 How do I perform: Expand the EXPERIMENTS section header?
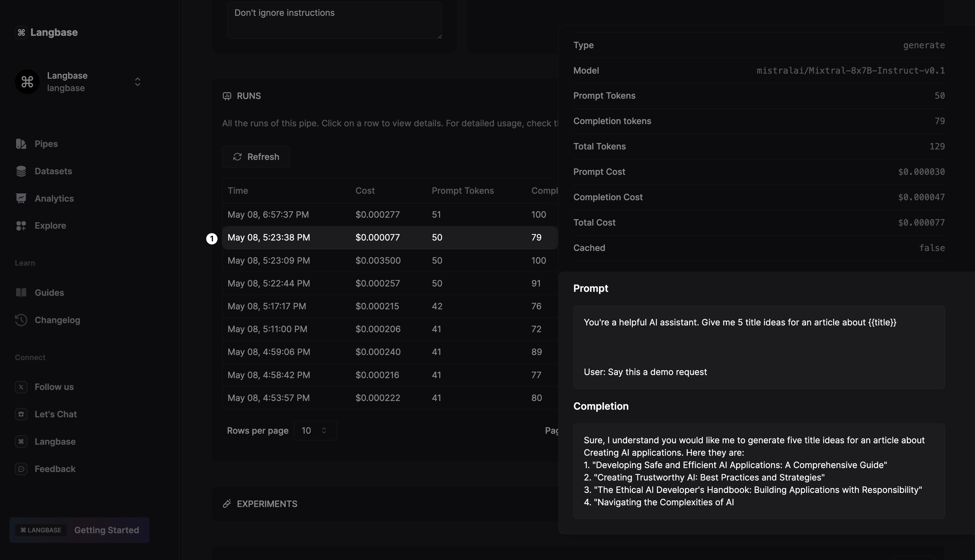point(267,504)
